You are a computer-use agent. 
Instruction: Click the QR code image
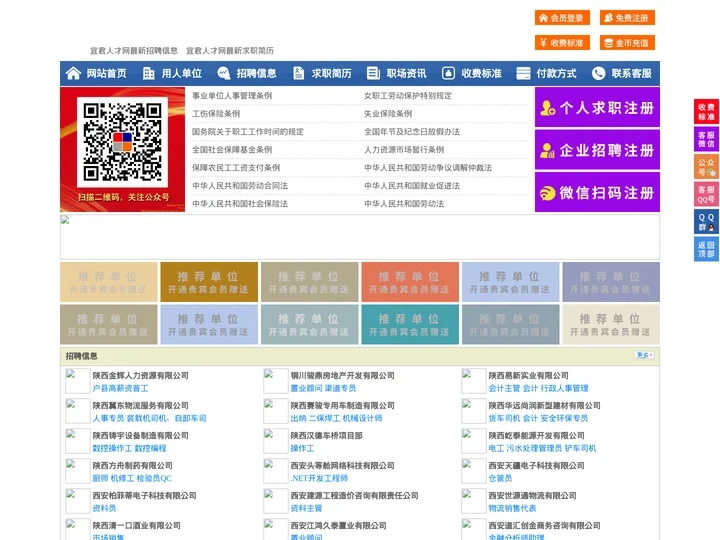pyautogui.click(x=123, y=141)
